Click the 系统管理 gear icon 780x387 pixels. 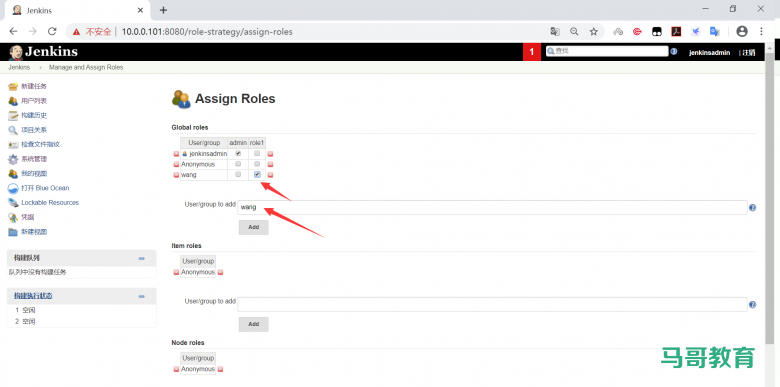[x=13, y=159]
